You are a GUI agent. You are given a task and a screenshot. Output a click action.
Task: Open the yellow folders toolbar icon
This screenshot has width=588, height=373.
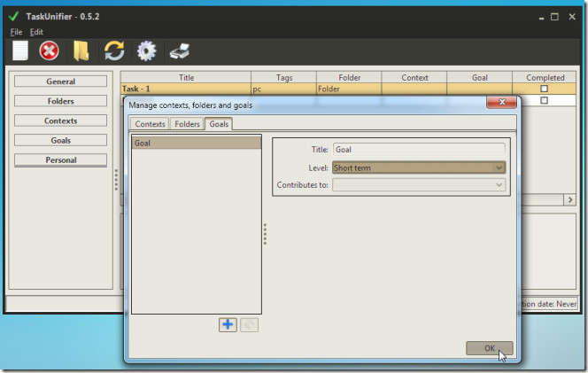coord(81,51)
